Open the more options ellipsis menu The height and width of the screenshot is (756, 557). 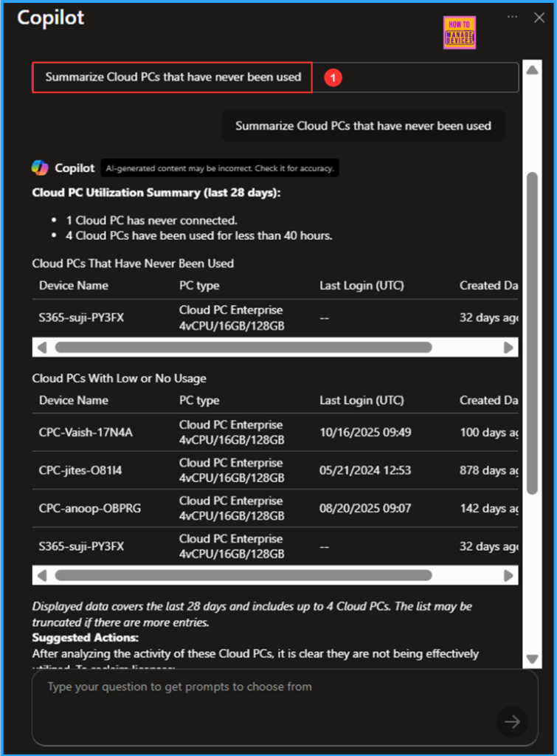512,16
